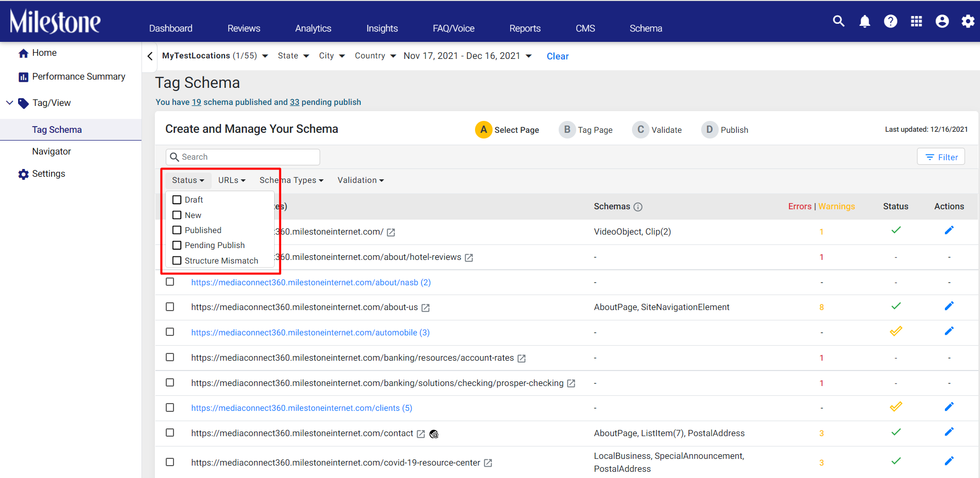Image resolution: width=980 pixels, height=478 pixels.
Task: Click the Select Page step A badge
Action: (483, 130)
